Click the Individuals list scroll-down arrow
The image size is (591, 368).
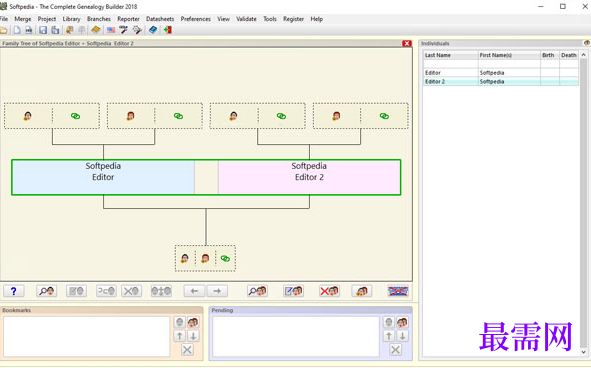583,352
